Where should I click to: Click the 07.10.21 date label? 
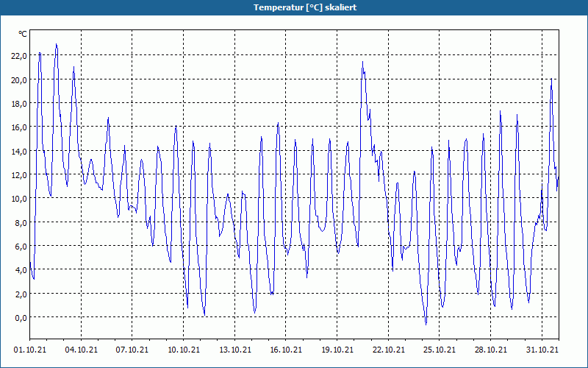(x=132, y=350)
